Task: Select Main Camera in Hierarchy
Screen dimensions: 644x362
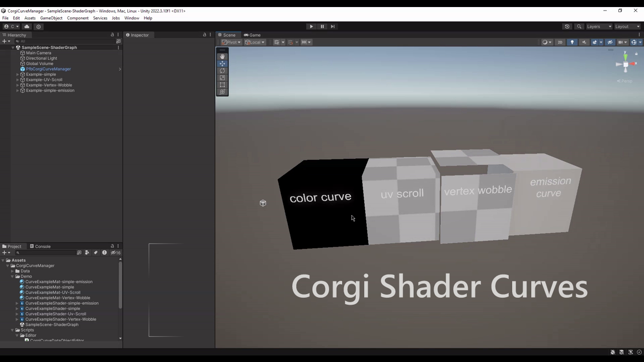Action: (38, 53)
